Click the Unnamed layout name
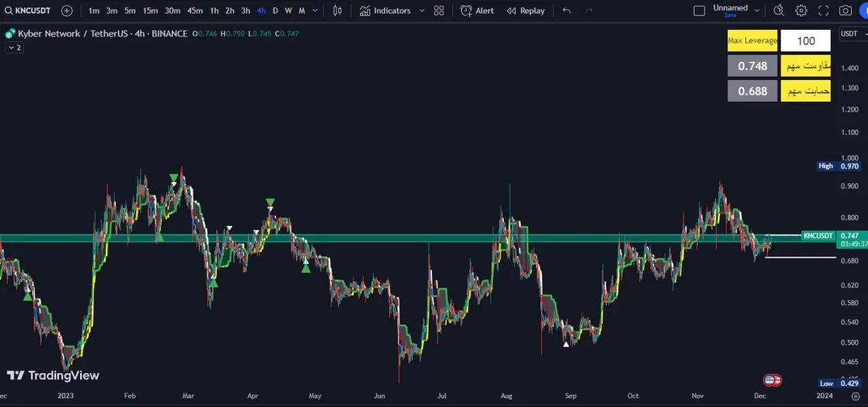The height and width of the screenshot is (407, 868). [730, 8]
